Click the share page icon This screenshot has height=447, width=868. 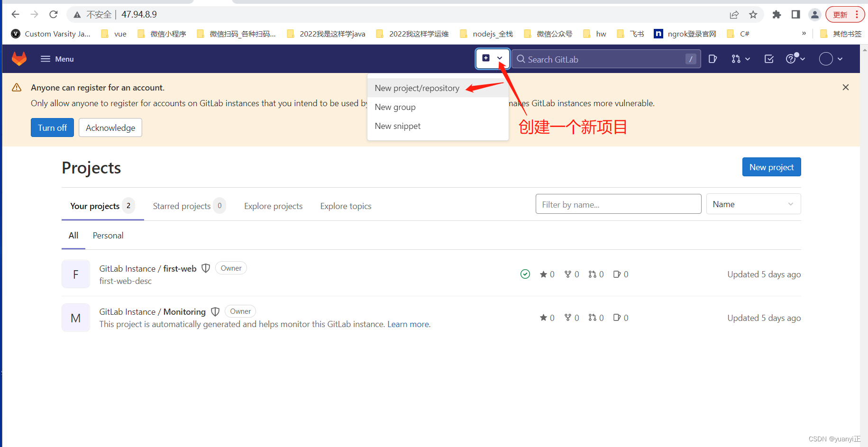[x=734, y=15]
